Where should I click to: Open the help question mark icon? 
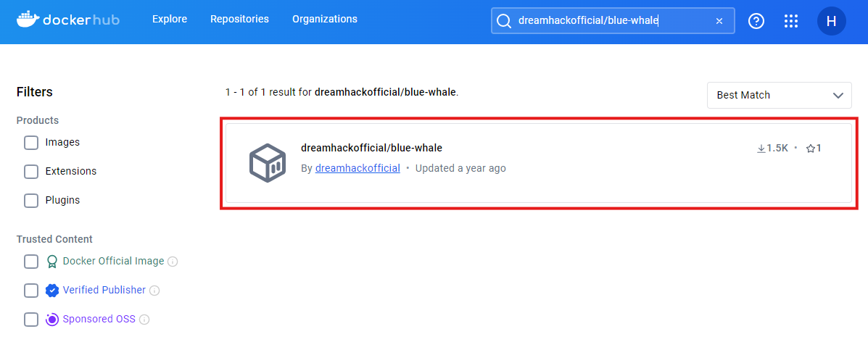click(x=756, y=21)
